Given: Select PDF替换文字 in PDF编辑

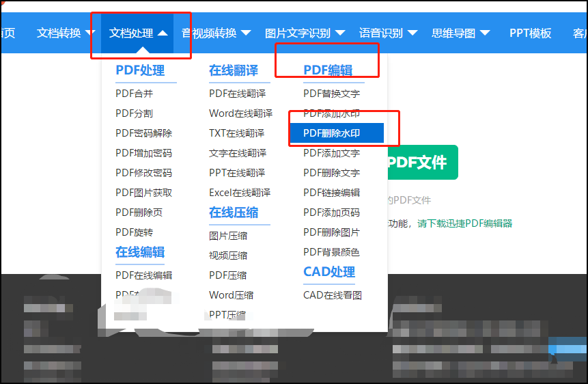Looking at the screenshot, I should [x=332, y=94].
